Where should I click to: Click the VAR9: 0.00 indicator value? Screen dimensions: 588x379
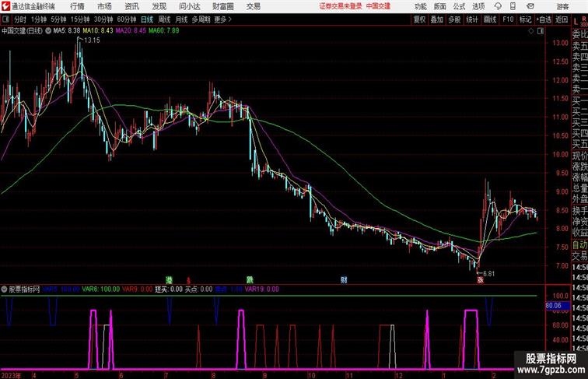(137, 290)
